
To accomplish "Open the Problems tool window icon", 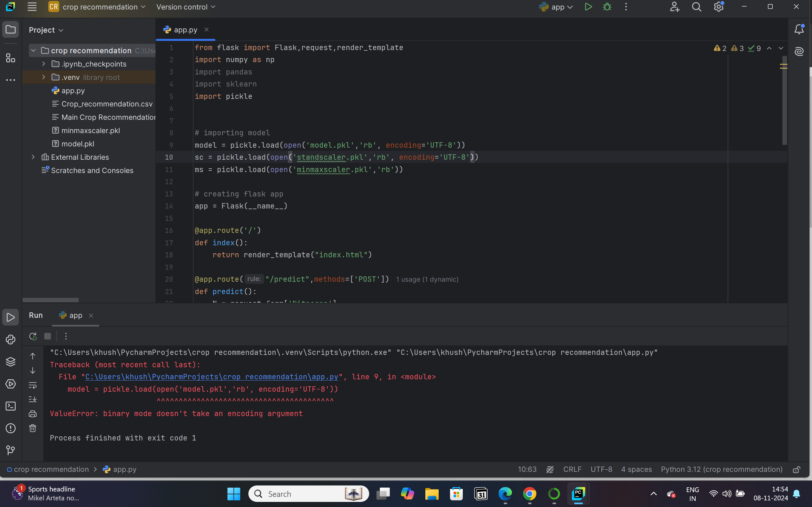I will 10,428.
